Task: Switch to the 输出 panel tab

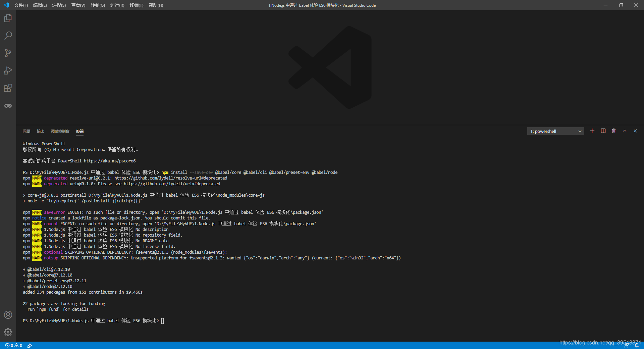Action: point(41,131)
